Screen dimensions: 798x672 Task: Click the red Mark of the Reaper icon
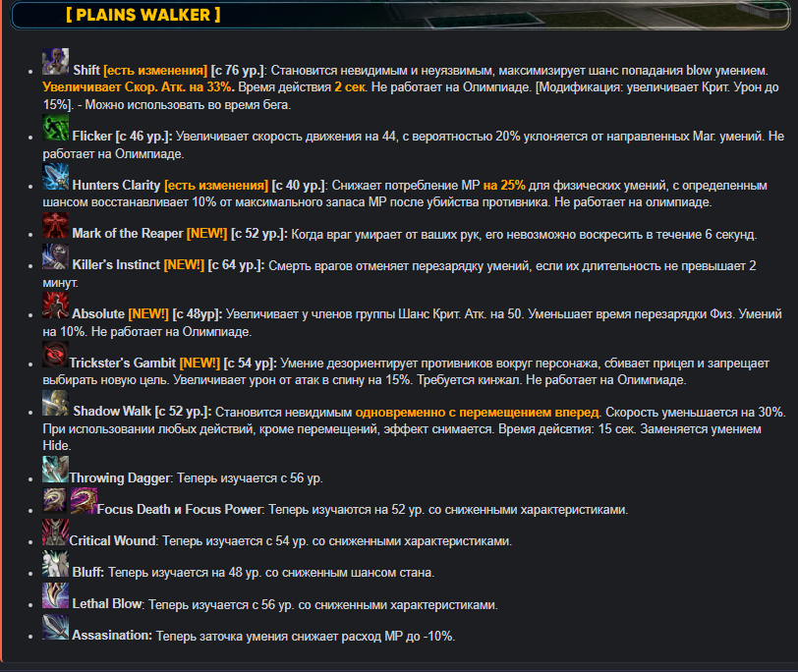pyautogui.click(x=55, y=225)
